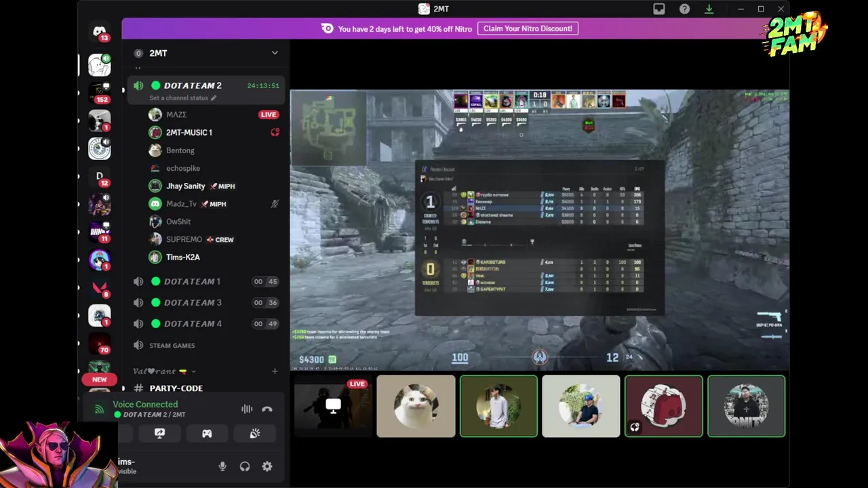Image resolution: width=868 pixels, height=488 pixels.
Task: Click deafened icon on red music tile
Action: pos(635,427)
